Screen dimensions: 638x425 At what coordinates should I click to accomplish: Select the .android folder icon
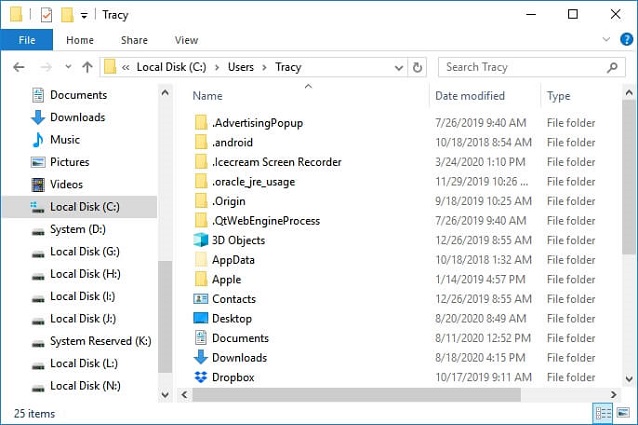pyautogui.click(x=201, y=142)
